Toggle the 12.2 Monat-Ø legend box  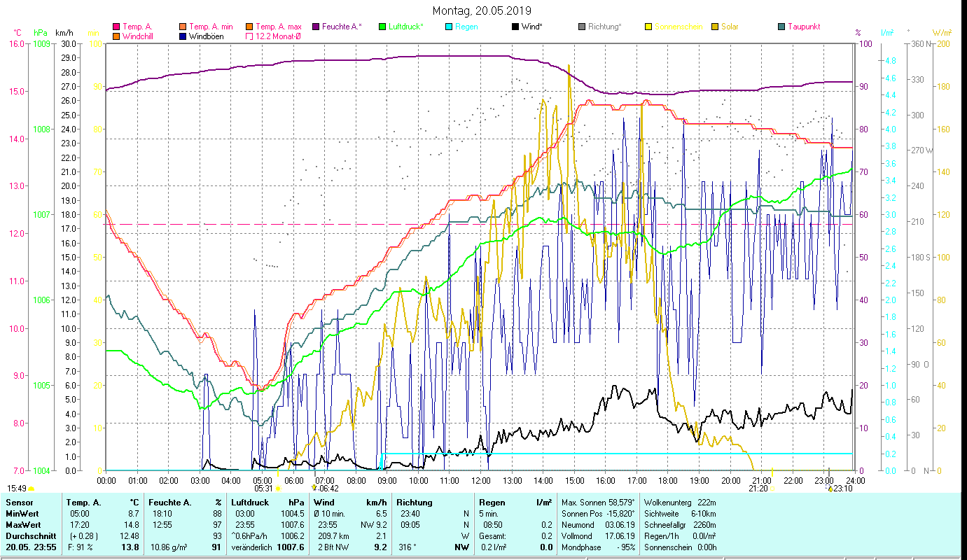tap(249, 36)
